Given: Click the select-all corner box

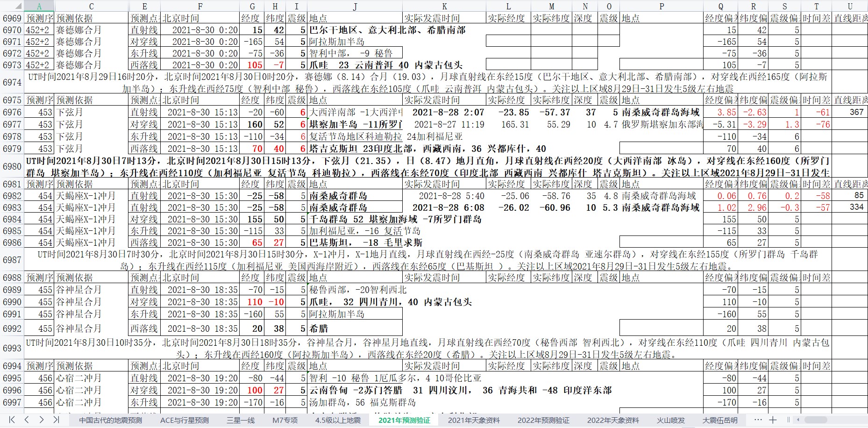Looking at the screenshot, I should [12, 6].
